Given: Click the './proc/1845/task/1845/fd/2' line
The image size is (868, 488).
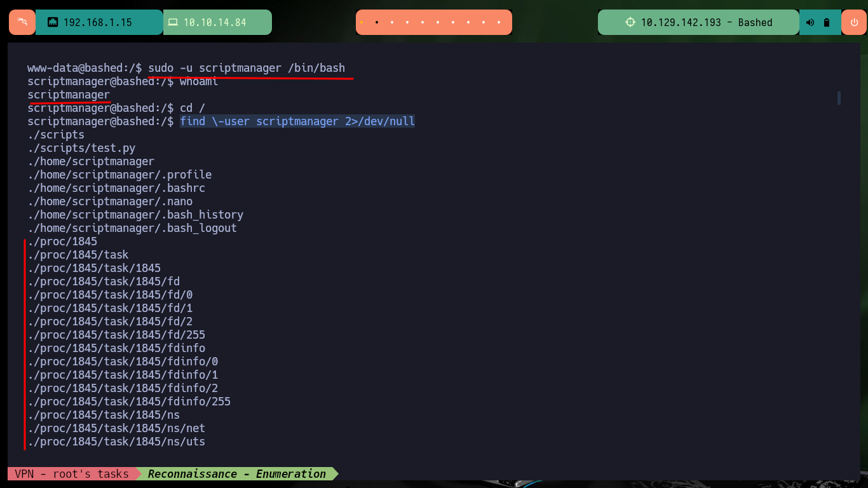Looking at the screenshot, I should tap(110, 322).
